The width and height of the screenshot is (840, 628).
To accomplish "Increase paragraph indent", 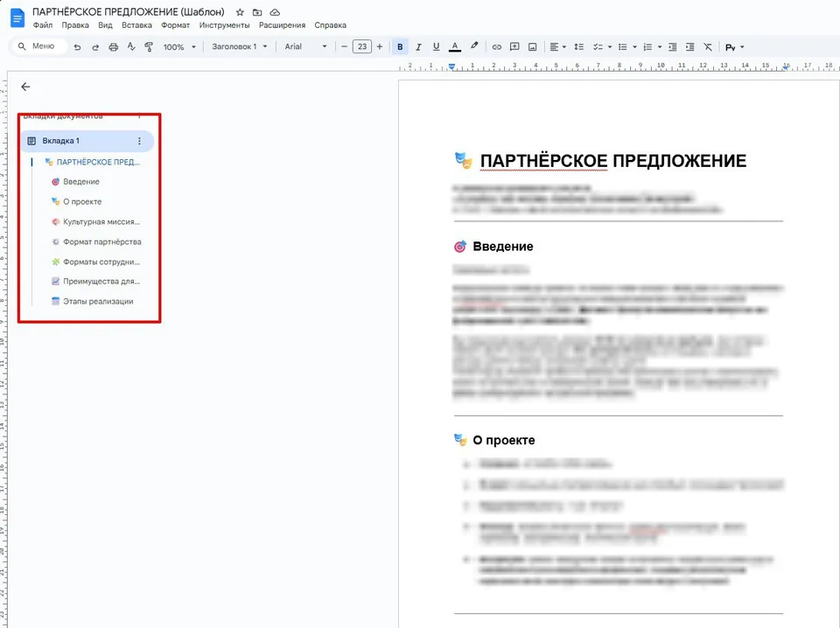I will click(690, 47).
